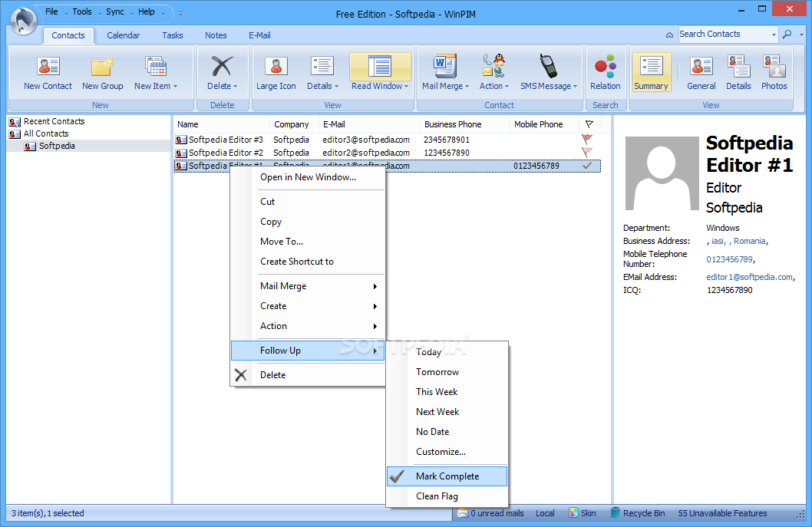Click the Action contact icon
The width and height of the screenshot is (812, 527).
[x=494, y=66]
